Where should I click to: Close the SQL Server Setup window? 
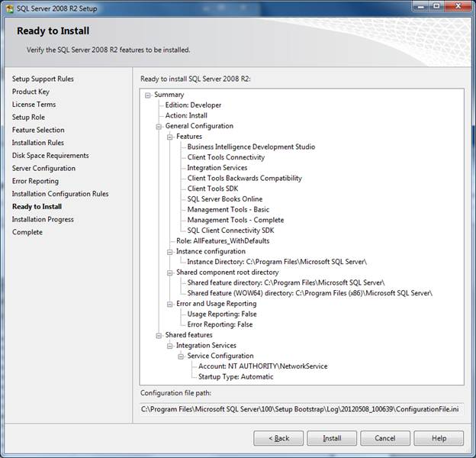[458, 6]
